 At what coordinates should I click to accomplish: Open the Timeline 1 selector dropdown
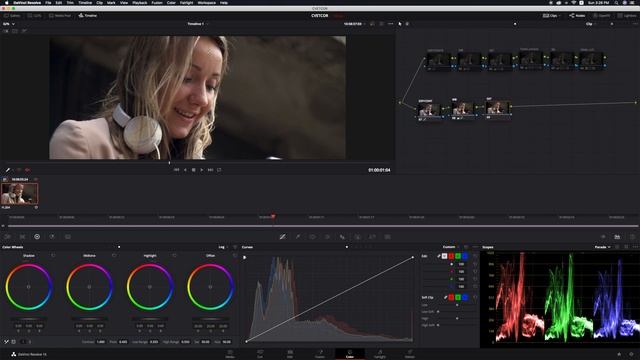198,24
